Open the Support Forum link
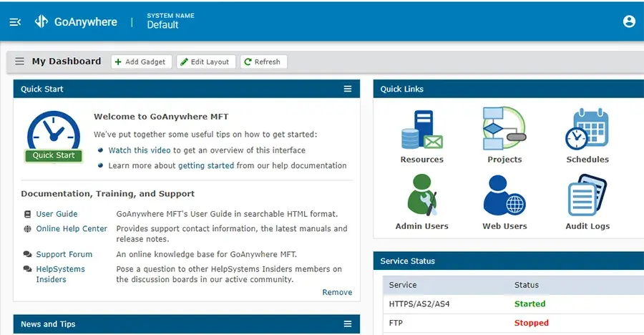The image size is (644, 335). [x=64, y=254]
